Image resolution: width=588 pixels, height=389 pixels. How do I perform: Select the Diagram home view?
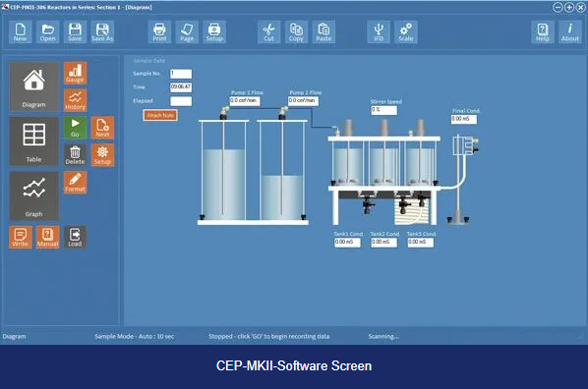pos(33,86)
